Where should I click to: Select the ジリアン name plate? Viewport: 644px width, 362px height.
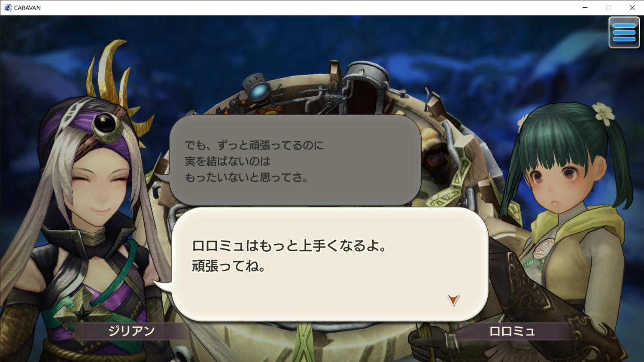(131, 331)
